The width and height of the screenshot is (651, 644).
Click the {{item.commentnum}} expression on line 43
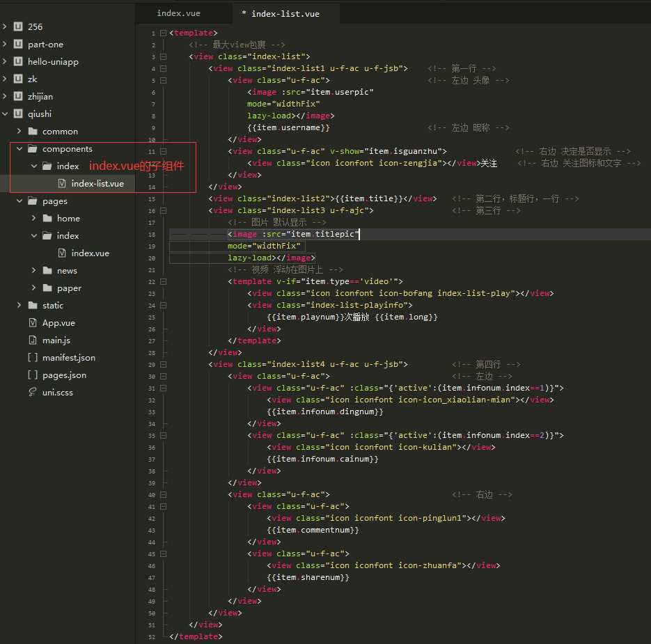[313, 531]
